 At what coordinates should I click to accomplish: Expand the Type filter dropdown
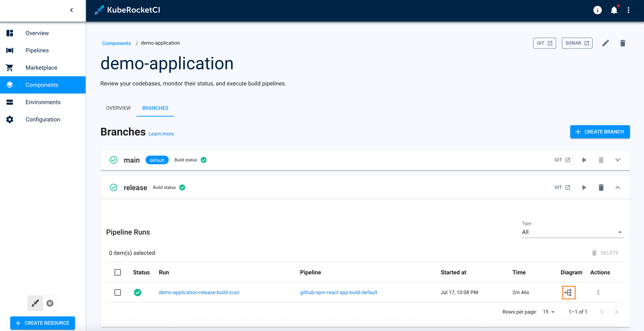[x=572, y=232]
